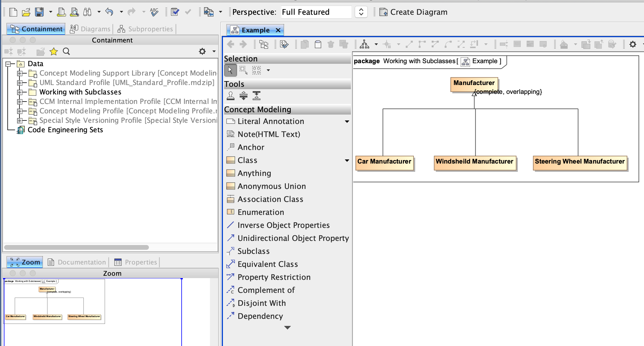This screenshot has height=346, width=644.
Task: Expand the Working with Subclasses tree node
Action: click(20, 92)
